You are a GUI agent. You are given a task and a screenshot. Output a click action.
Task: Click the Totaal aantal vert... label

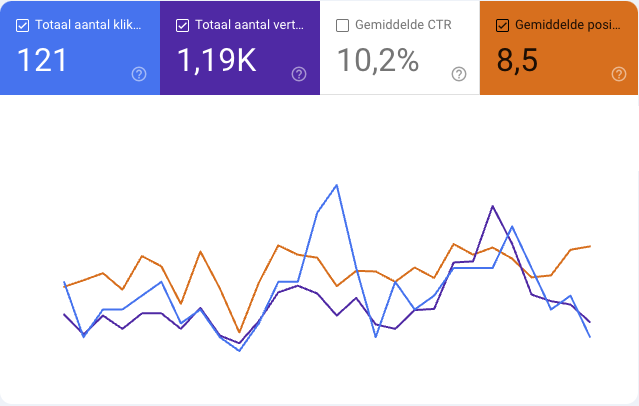(249, 25)
